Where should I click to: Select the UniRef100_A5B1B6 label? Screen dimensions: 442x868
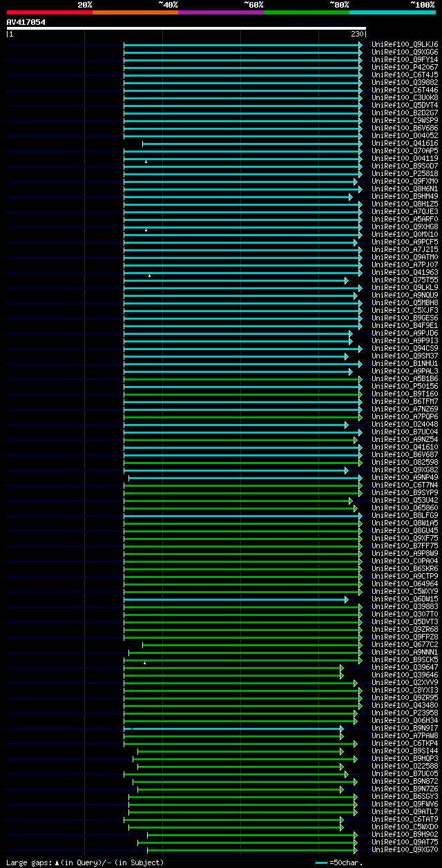coord(405,379)
